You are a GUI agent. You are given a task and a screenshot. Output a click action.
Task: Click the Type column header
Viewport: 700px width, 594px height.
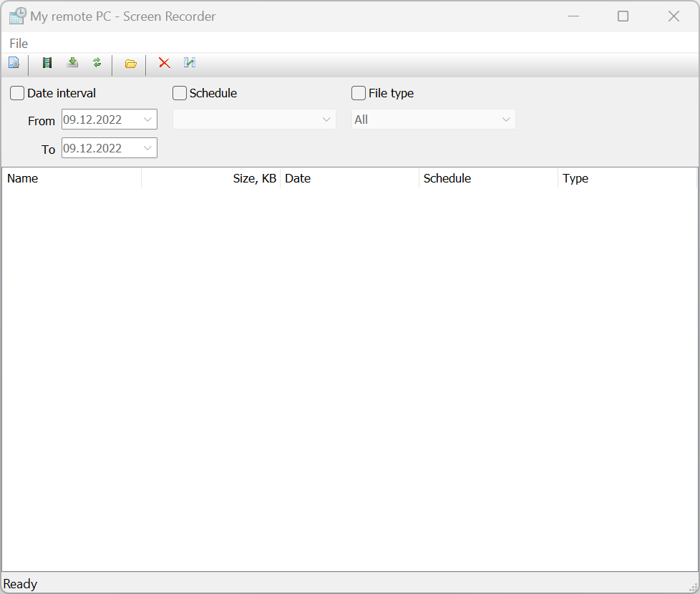[626, 178]
